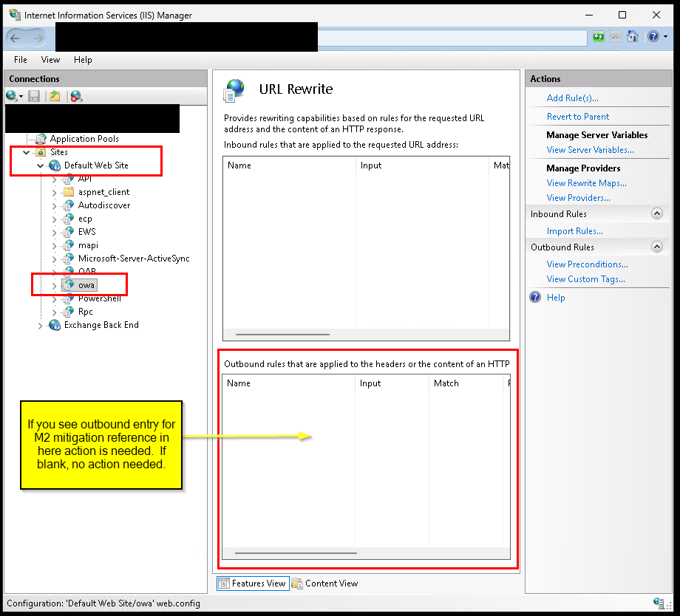Click the address bar field
680x616 pixels.
[452, 38]
